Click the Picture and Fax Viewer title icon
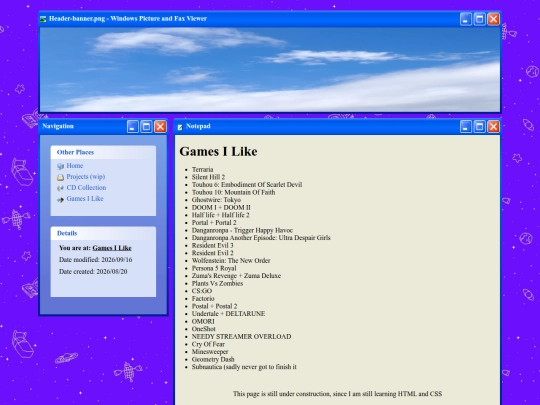 pos(43,19)
